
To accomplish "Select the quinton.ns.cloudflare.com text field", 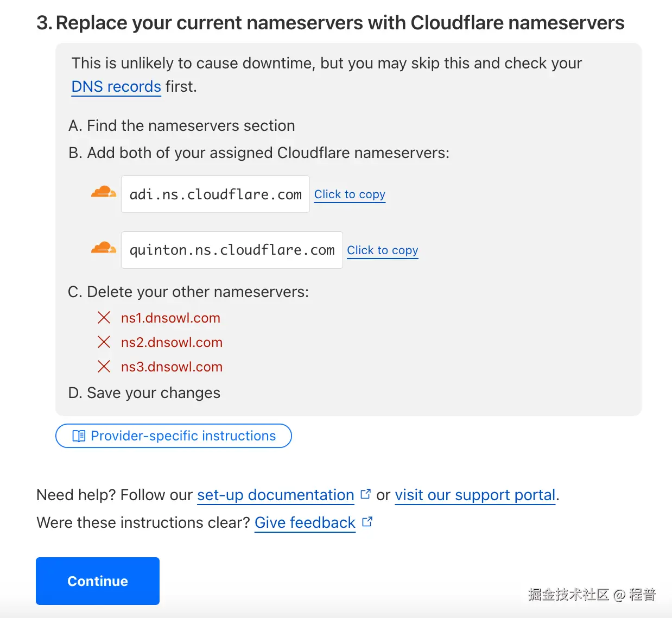I will coord(232,250).
